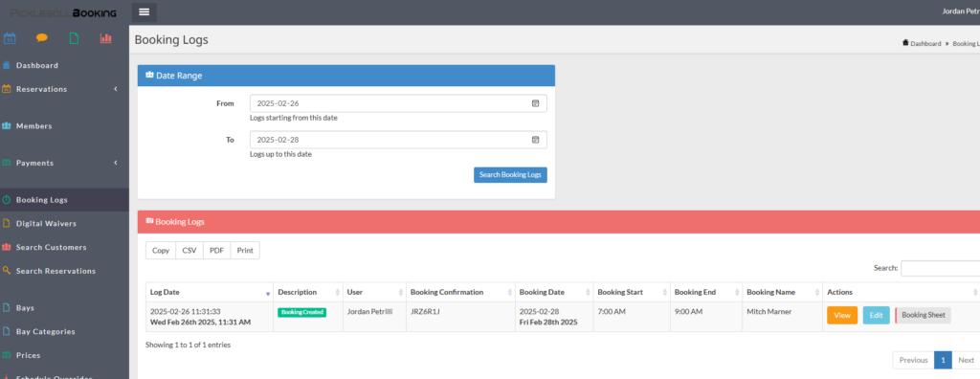
Task: Click the From date input field
Action: click(x=398, y=103)
